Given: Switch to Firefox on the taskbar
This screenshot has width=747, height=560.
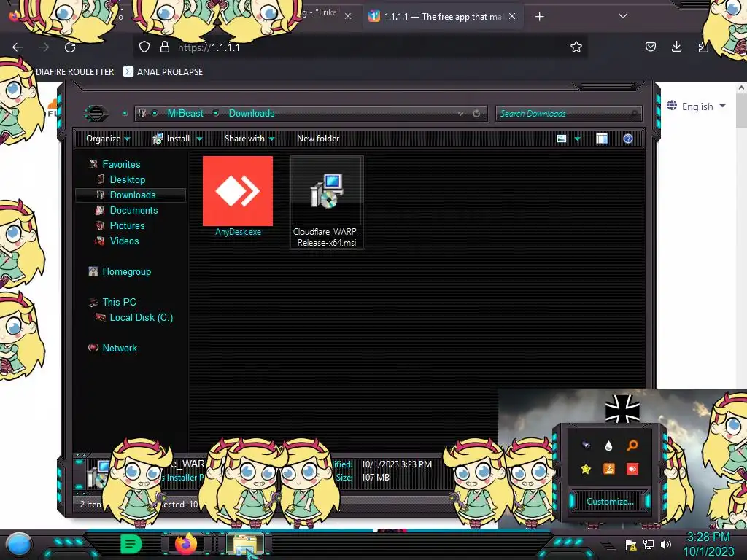Looking at the screenshot, I should click(x=186, y=544).
